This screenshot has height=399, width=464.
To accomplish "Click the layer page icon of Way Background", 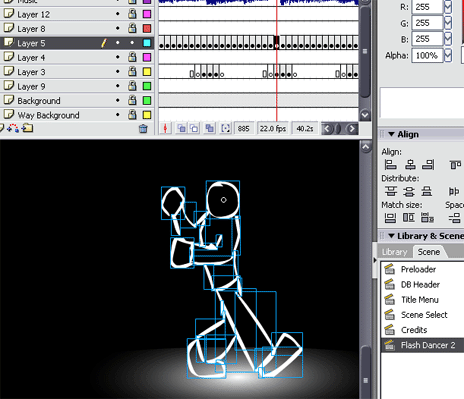I will [9, 114].
